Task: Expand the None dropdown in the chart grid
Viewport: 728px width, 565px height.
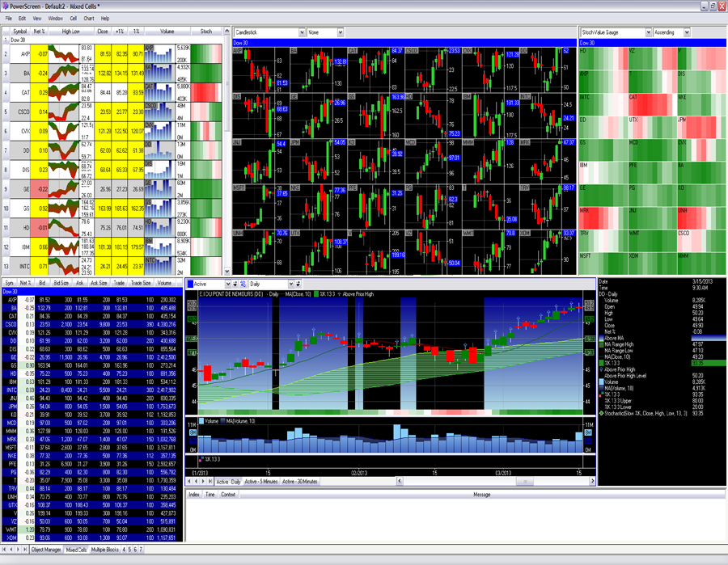Action: pos(341,32)
